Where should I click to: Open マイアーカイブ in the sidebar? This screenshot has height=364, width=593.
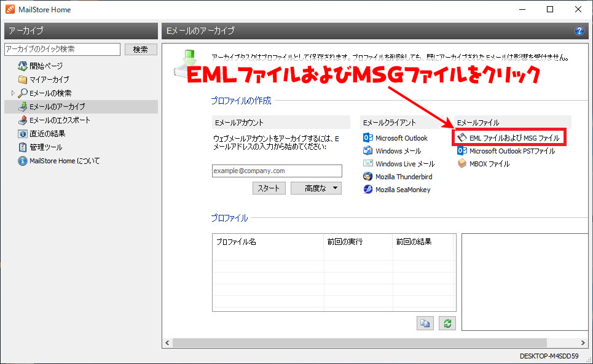(49, 80)
